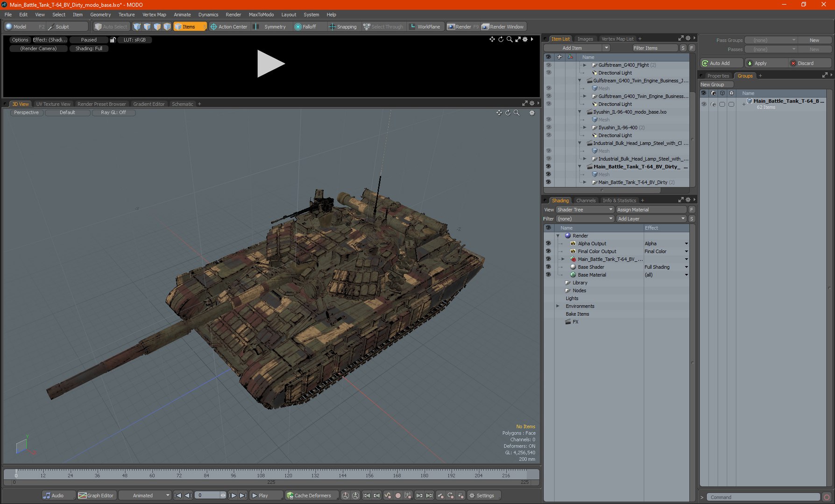The height and width of the screenshot is (504, 835).
Task: Select Items selection mode
Action: point(189,27)
